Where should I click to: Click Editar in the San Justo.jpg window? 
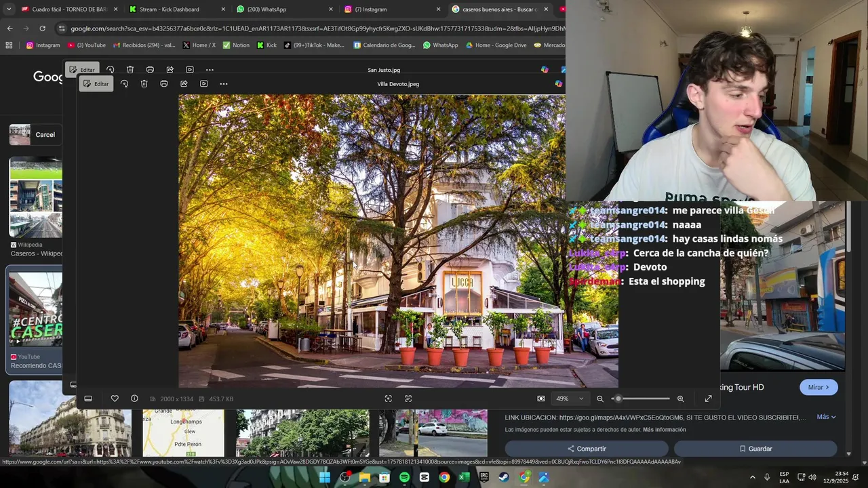coord(82,70)
